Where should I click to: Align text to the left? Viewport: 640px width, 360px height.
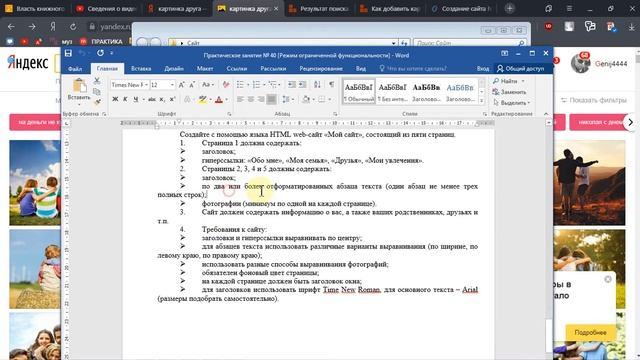tap(240, 99)
